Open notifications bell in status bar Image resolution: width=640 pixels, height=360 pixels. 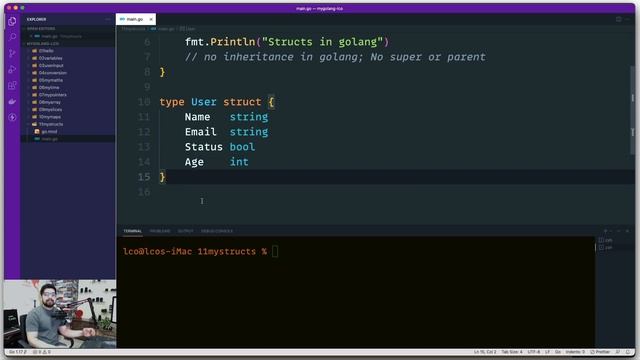pos(628,352)
